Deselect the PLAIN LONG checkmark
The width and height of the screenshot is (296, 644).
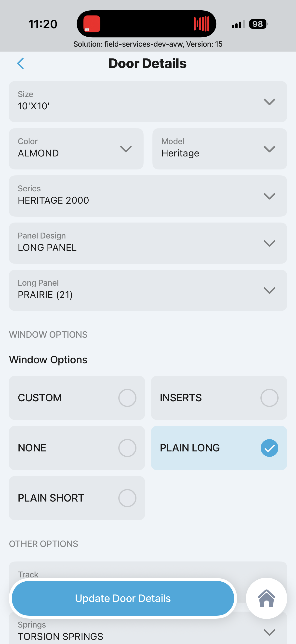point(269,448)
